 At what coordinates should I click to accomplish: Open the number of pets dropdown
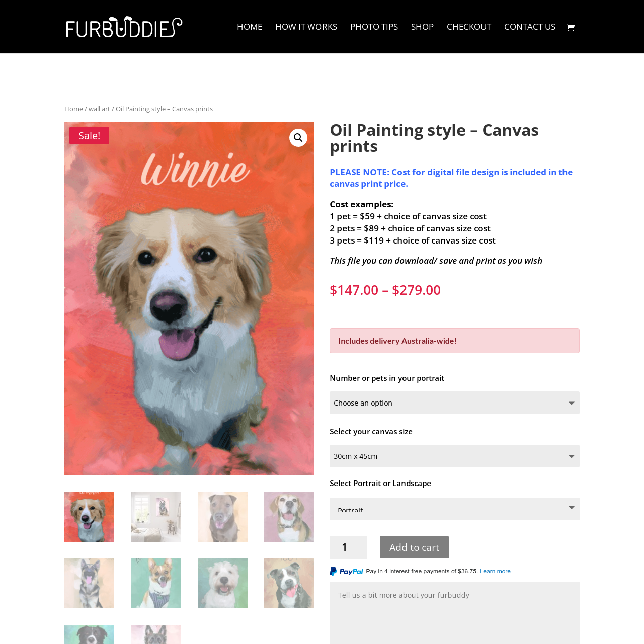454,403
